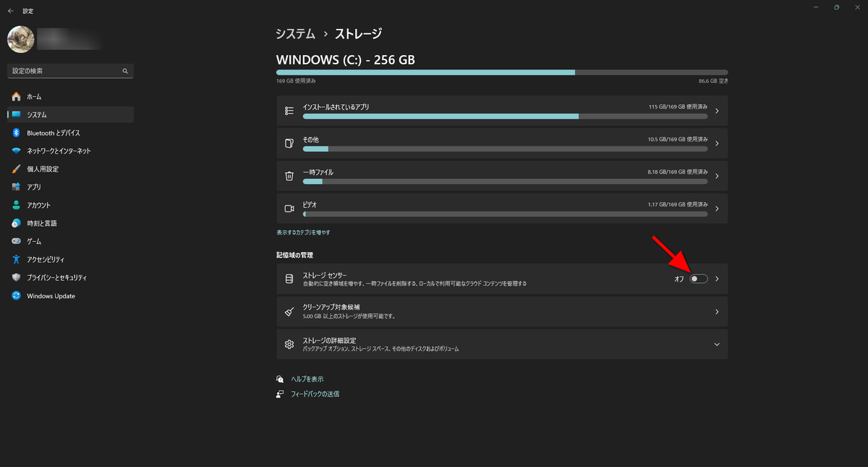Click the back arrow in the title bar
The width and height of the screenshot is (868, 467).
click(10, 11)
